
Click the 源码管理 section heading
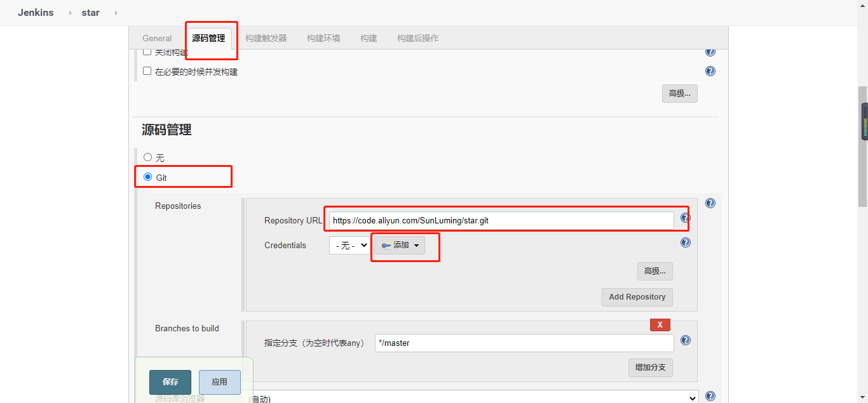(166, 130)
